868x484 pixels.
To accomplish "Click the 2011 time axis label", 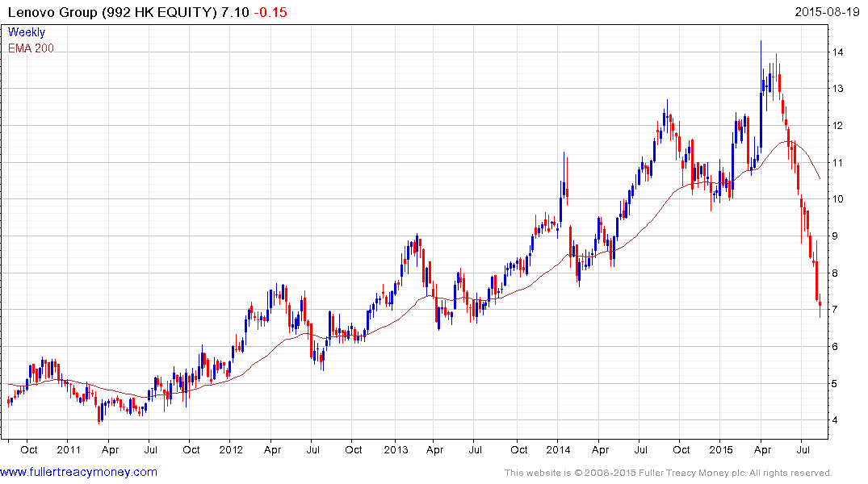I will pyautogui.click(x=69, y=449).
